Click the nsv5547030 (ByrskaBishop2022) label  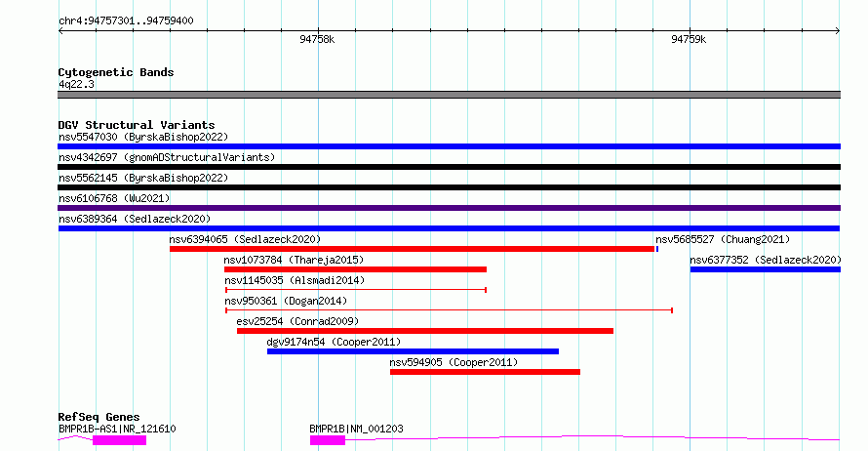tap(143, 137)
